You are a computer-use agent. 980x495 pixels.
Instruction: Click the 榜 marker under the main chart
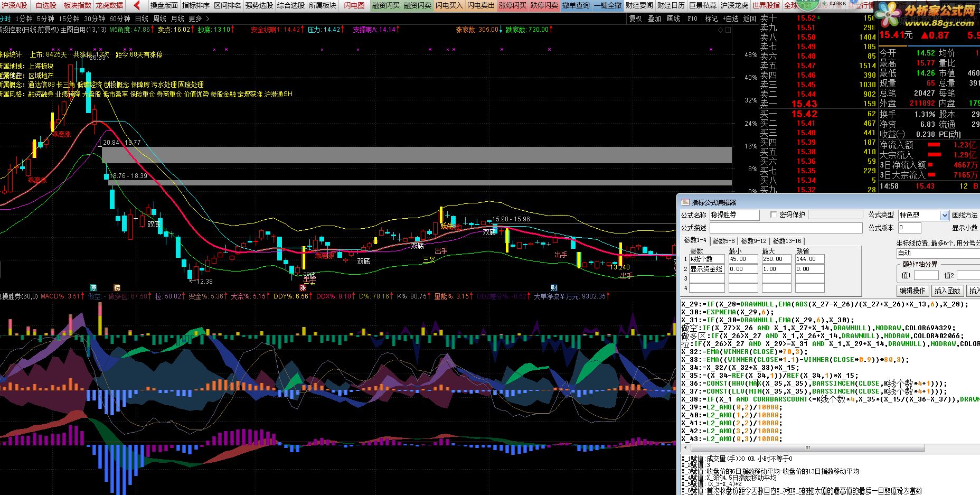click(x=117, y=288)
